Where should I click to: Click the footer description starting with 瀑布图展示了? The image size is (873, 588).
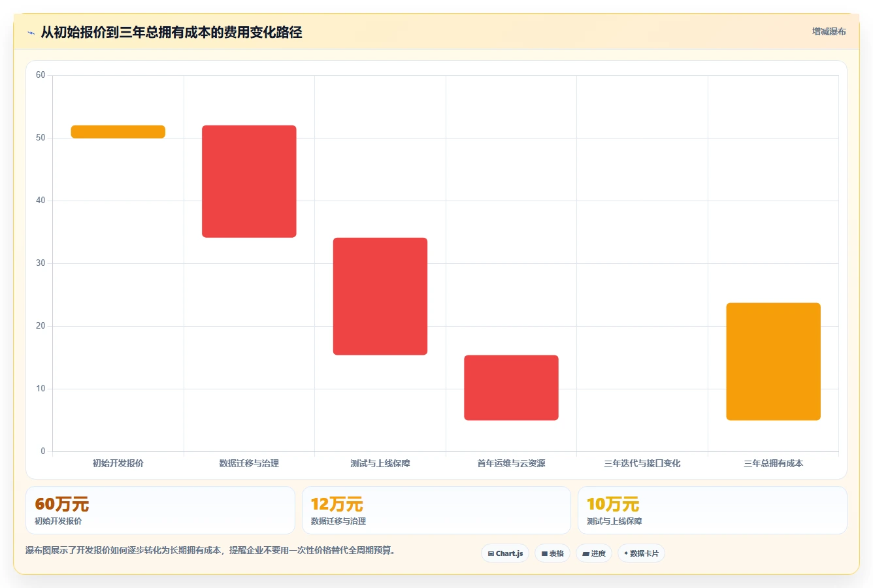coord(210,550)
